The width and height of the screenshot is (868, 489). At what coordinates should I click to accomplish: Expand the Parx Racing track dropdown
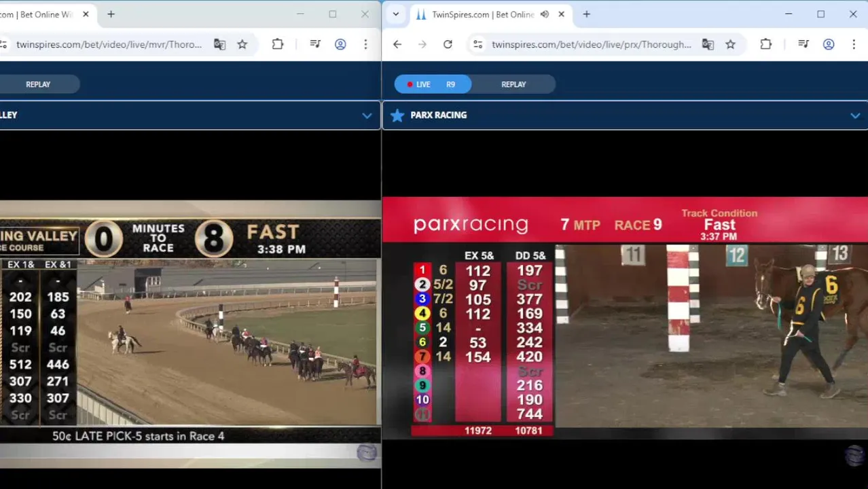pos(855,115)
